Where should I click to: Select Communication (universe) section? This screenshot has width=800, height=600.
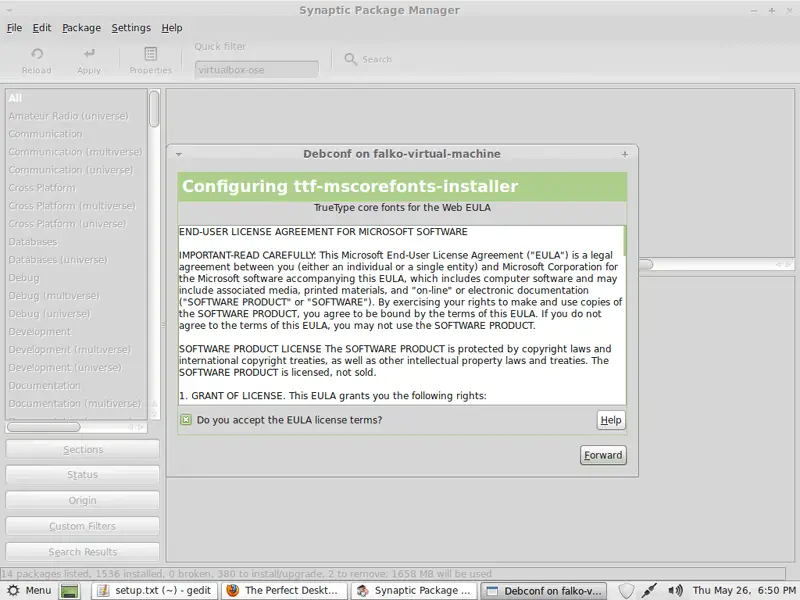(77, 170)
